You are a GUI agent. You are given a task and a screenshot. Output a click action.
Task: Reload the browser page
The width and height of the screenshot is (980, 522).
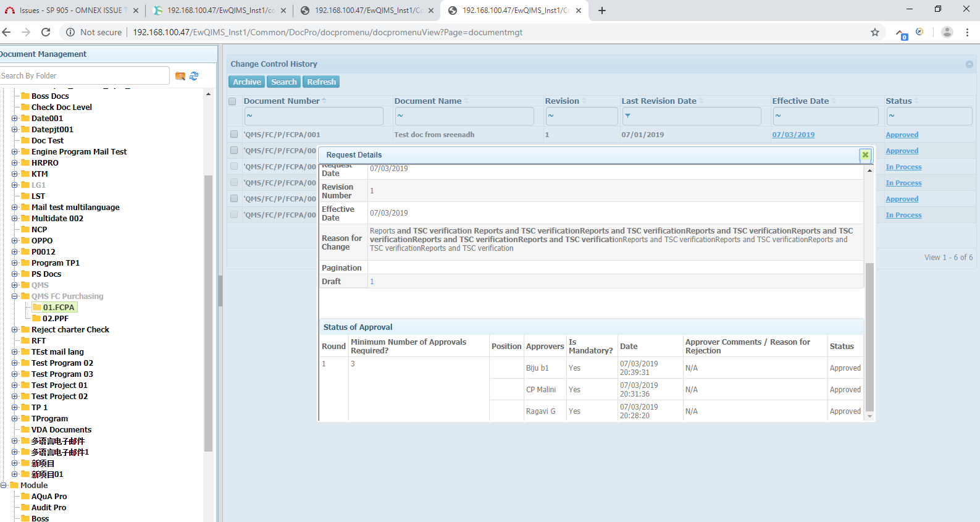tap(46, 32)
